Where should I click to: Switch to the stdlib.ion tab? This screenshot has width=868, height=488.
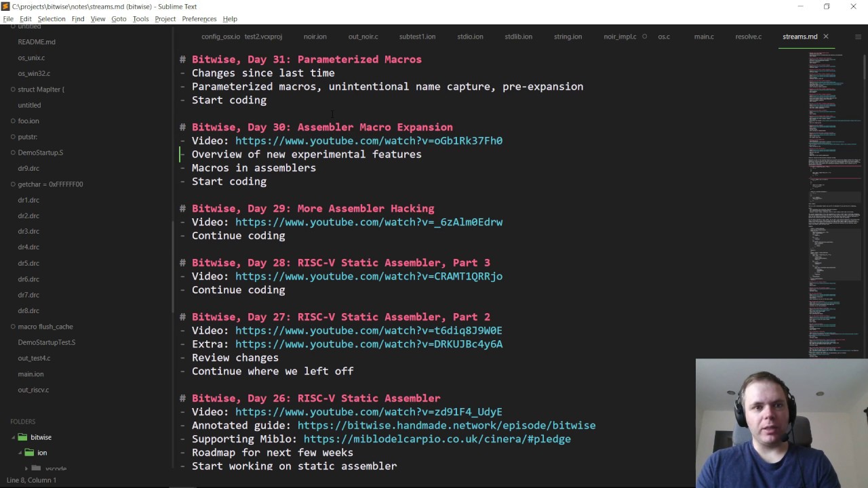point(518,37)
